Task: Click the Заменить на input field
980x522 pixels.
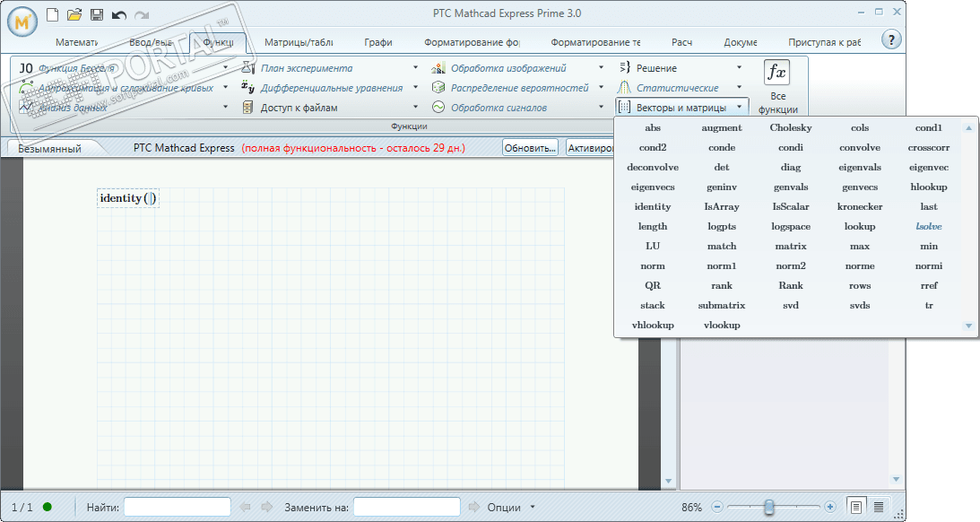Action: (407, 507)
